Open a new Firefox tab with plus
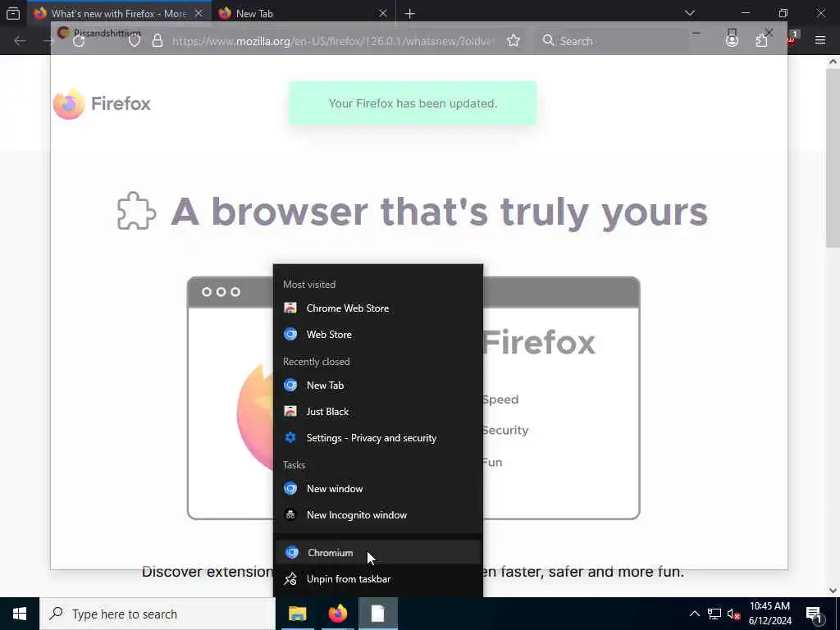The width and height of the screenshot is (840, 630). pos(410,13)
